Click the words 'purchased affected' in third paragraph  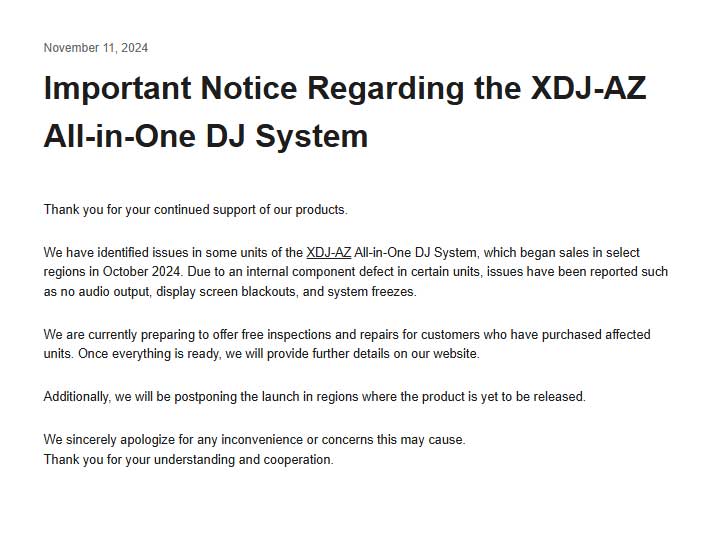pyautogui.click(x=596, y=334)
